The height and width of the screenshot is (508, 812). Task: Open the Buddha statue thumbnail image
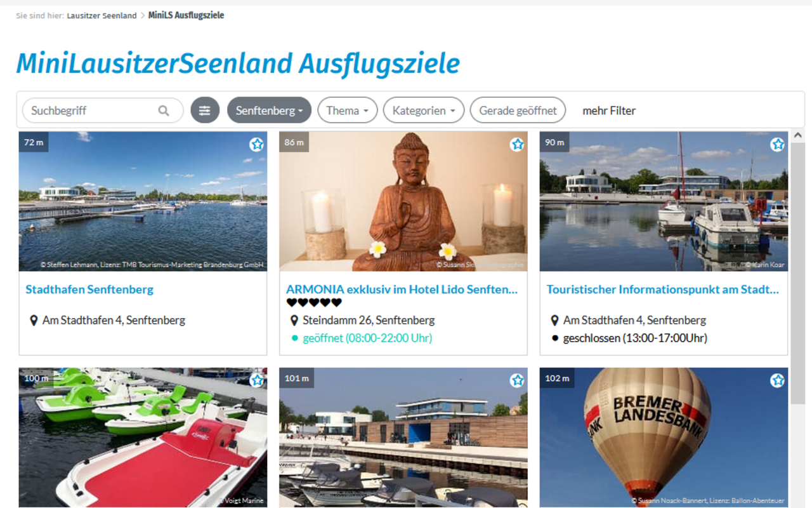[x=403, y=201]
